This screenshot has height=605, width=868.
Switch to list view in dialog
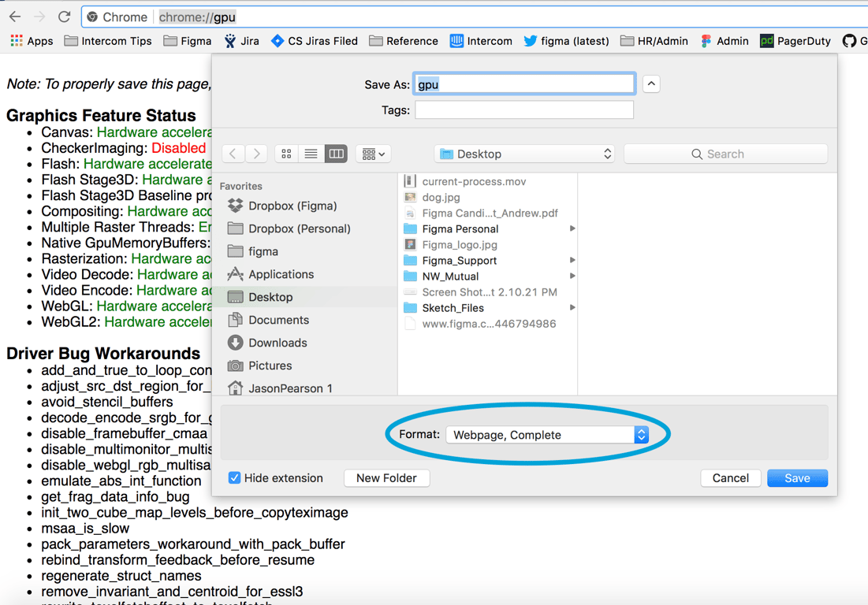pyautogui.click(x=311, y=154)
